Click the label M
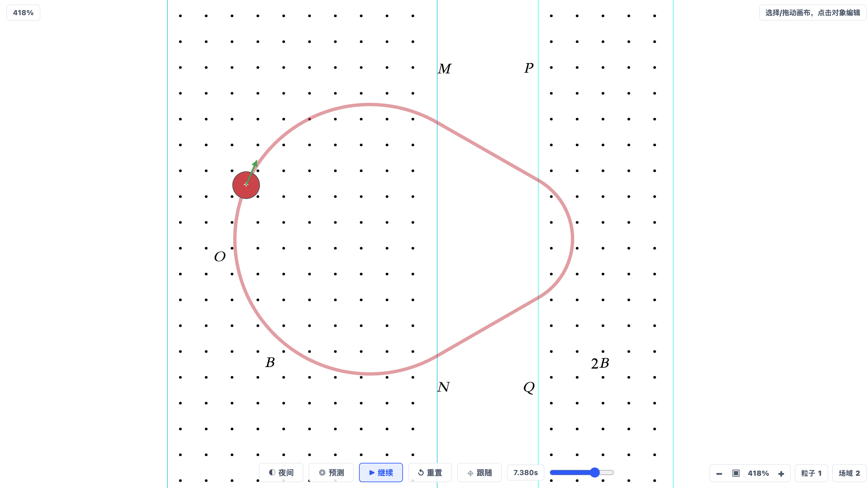This screenshot has height=488, width=868. (x=444, y=69)
